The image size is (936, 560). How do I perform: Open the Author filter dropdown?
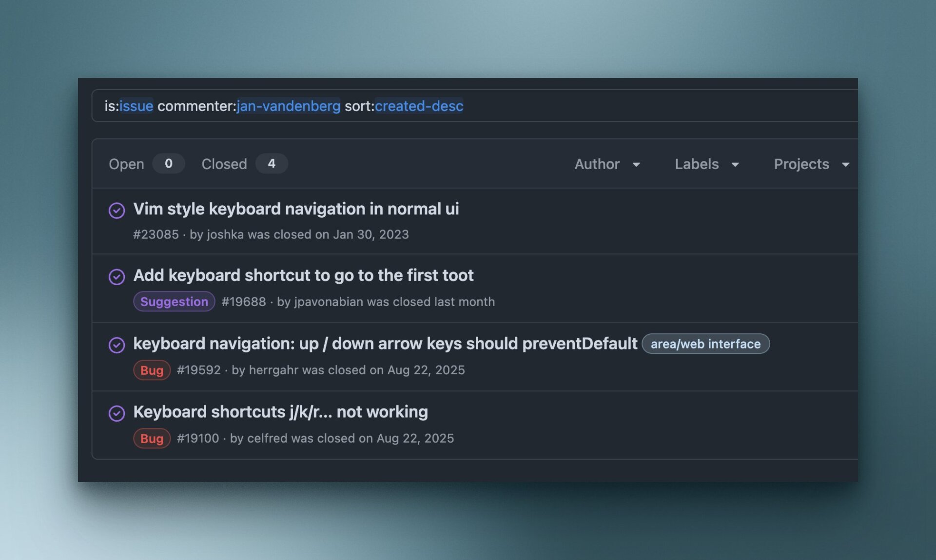point(607,164)
